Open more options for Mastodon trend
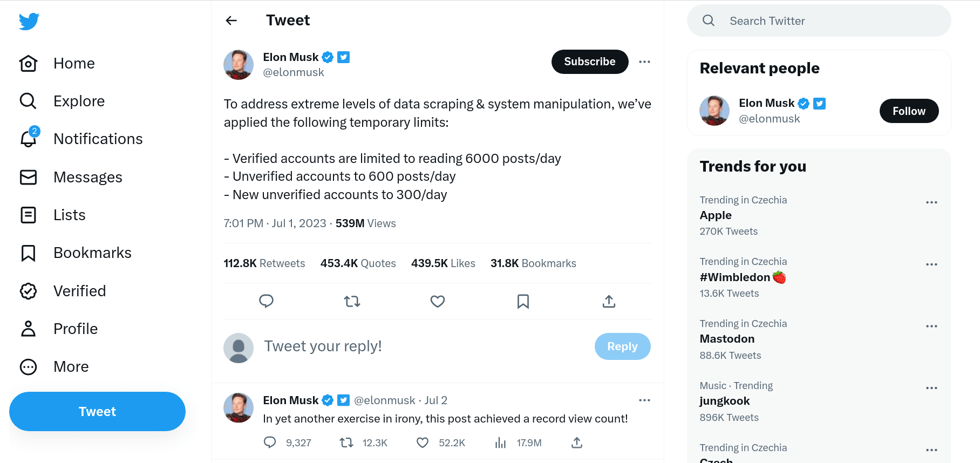 931,326
